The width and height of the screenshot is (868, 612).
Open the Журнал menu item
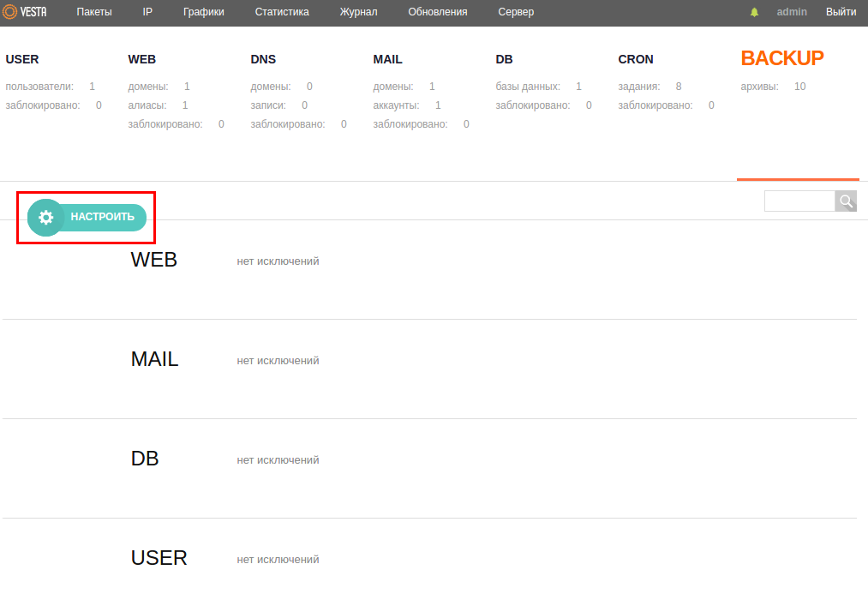tap(359, 12)
